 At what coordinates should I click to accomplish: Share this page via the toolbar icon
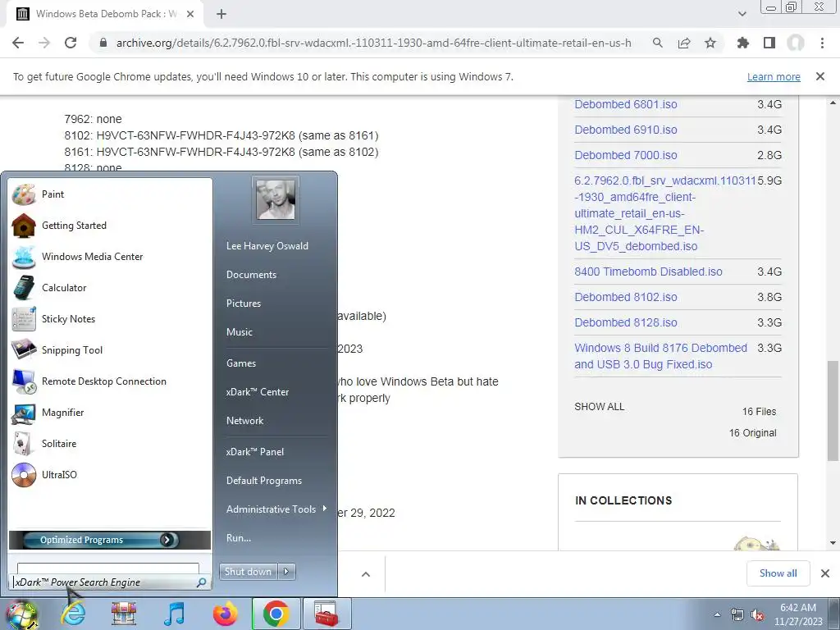click(684, 43)
